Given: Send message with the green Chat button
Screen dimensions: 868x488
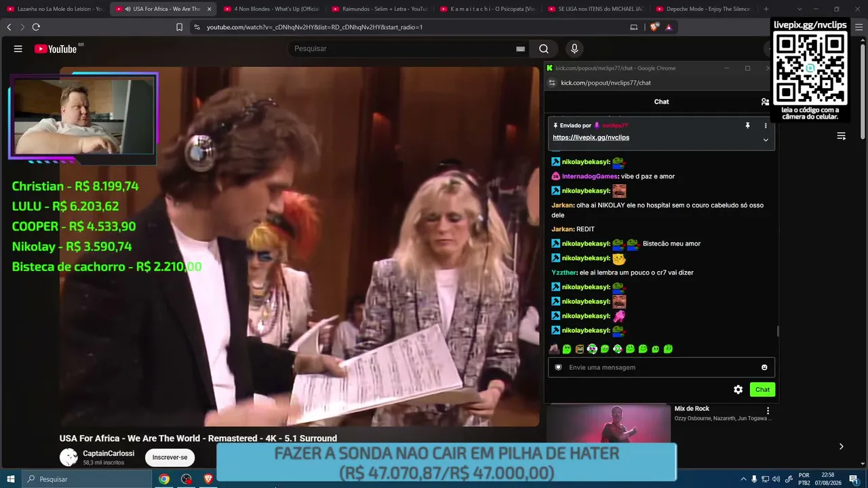Looking at the screenshot, I should pyautogui.click(x=762, y=390).
